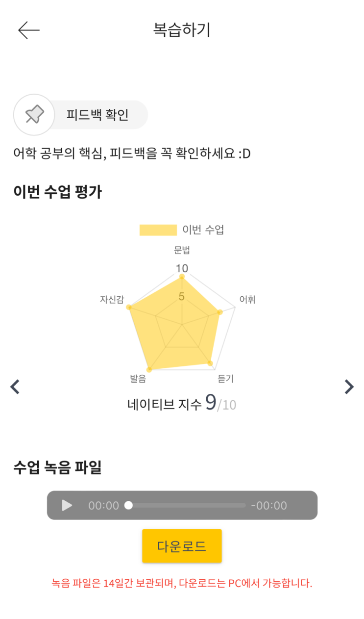Click the yellow 다운로드 button
This screenshot has width=364, height=619.
(182, 546)
